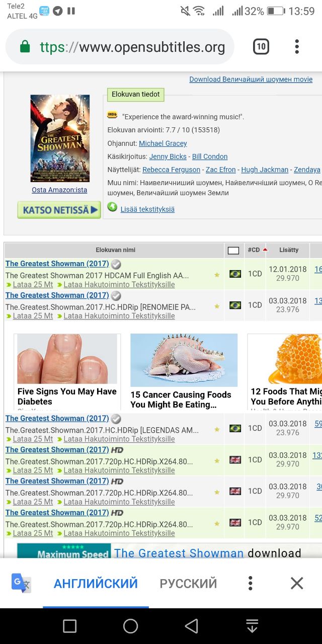
Task: Sort by #CD column header
Action: tap(254, 250)
